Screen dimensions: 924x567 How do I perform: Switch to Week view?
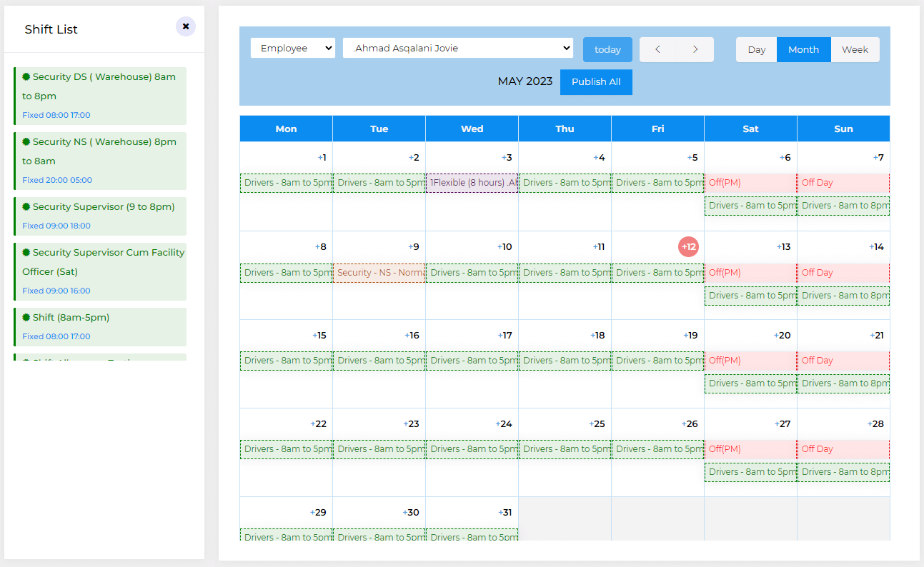point(855,49)
